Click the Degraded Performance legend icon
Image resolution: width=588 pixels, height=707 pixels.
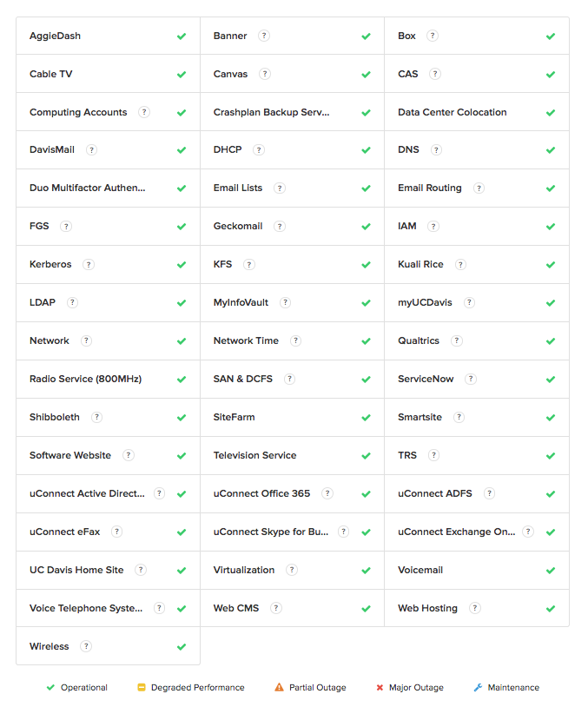tap(142, 687)
